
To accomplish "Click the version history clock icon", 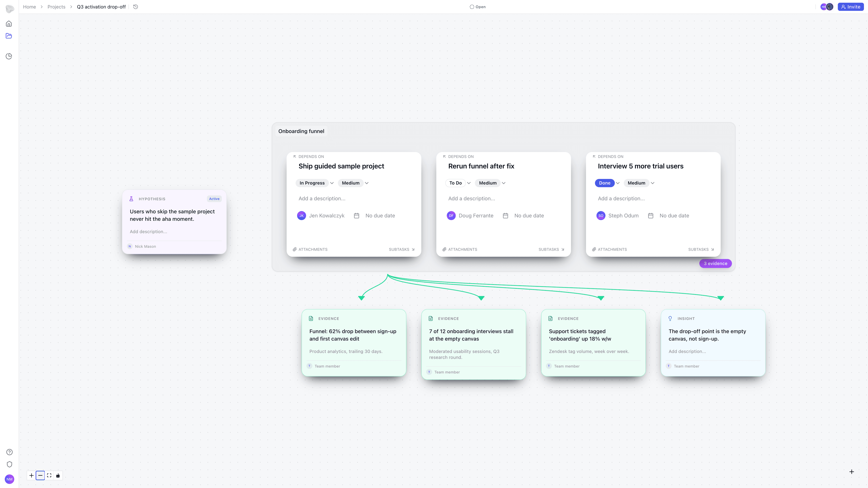I will pyautogui.click(x=135, y=7).
